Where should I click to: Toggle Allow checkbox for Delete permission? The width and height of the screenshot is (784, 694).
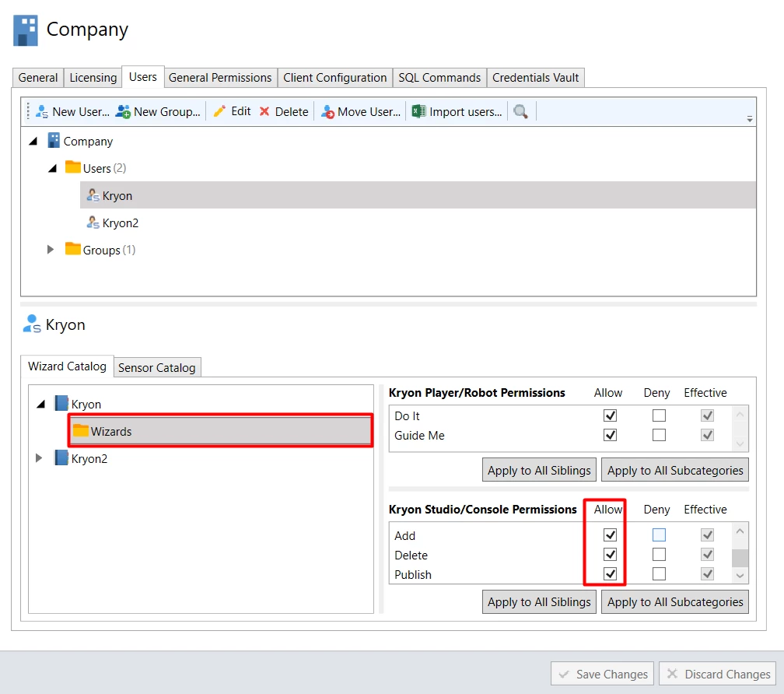(x=610, y=555)
